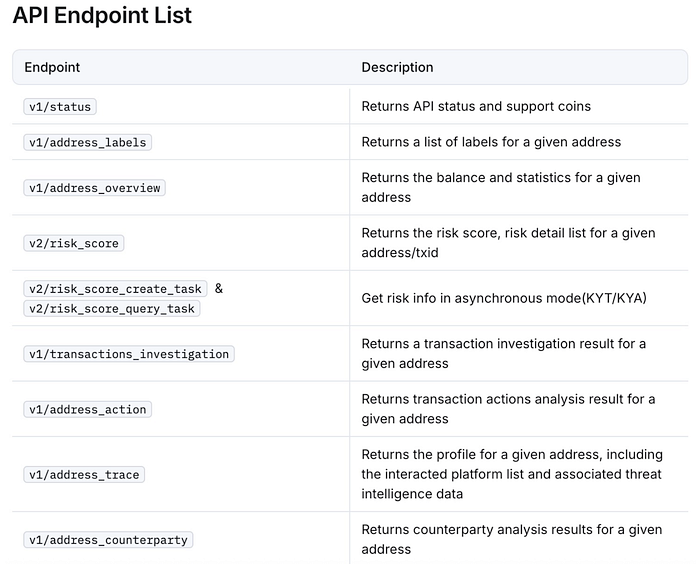700x564 pixels.
Task: Click the 'transaction investigation result' description
Action: coord(503,353)
